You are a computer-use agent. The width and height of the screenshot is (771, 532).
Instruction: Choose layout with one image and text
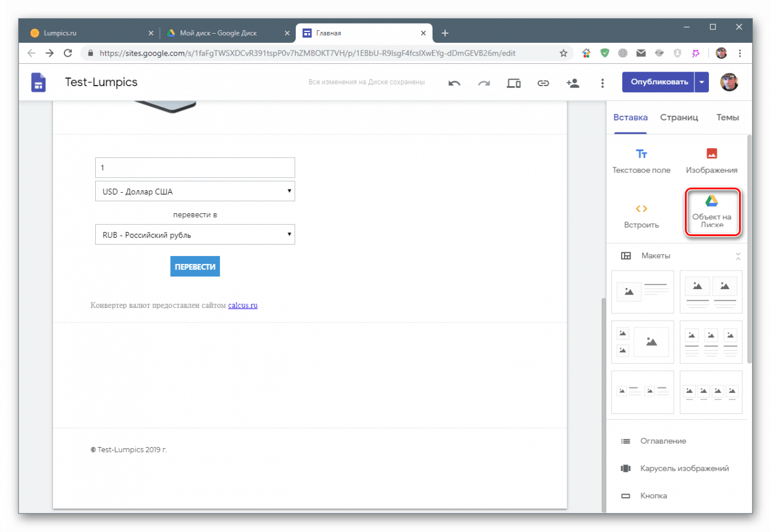click(643, 292)
